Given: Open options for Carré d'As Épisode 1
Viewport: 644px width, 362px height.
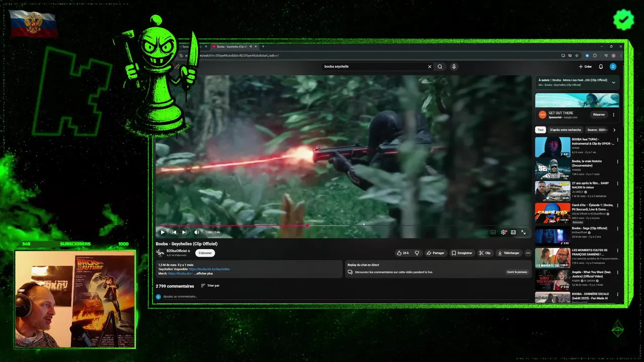Looking at the screenshot, I should (x=617, y=205).
